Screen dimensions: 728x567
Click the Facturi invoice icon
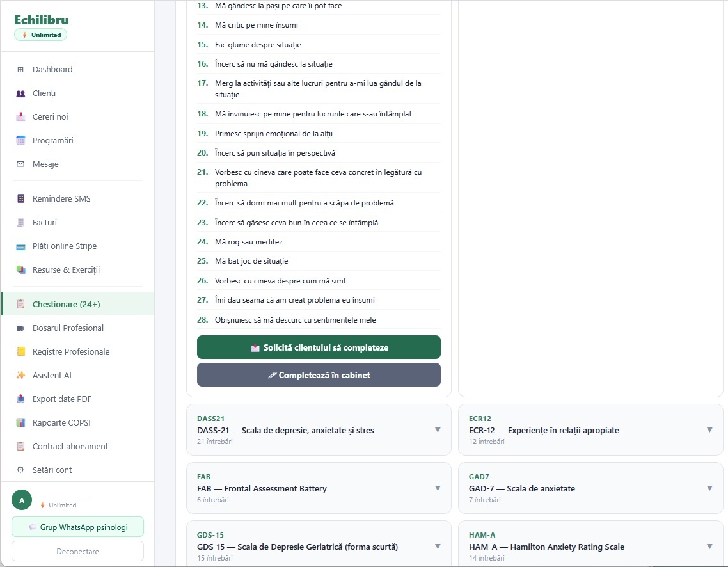pyautogui.click(x=20, y=222)
